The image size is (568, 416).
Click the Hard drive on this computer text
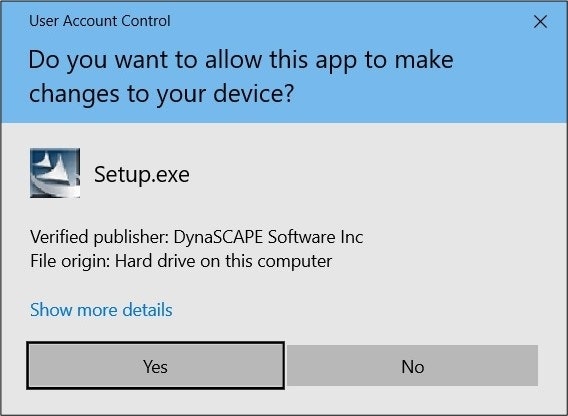[223, 261]
